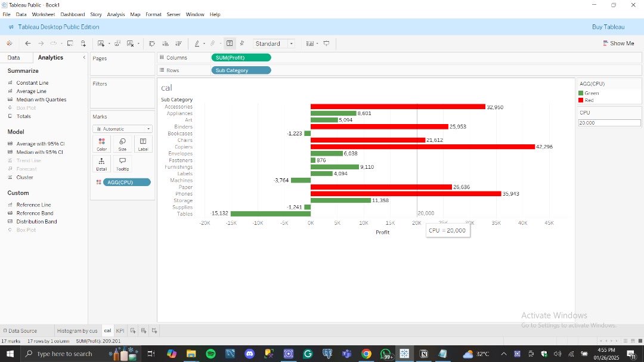Image resolution: width=644 pixels, height=362 pixels.
Task: Click the Save workbook toolbar icon
Action: click(x=70, y=43)
